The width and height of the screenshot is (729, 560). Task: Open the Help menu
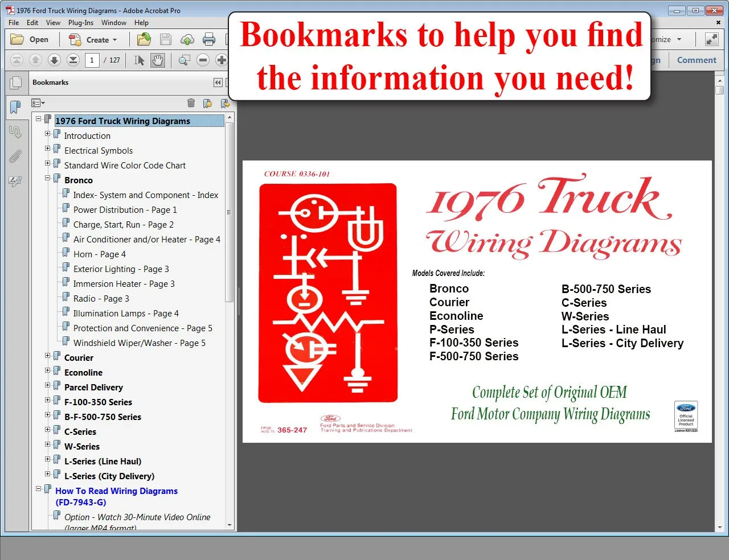click(141, 23)
